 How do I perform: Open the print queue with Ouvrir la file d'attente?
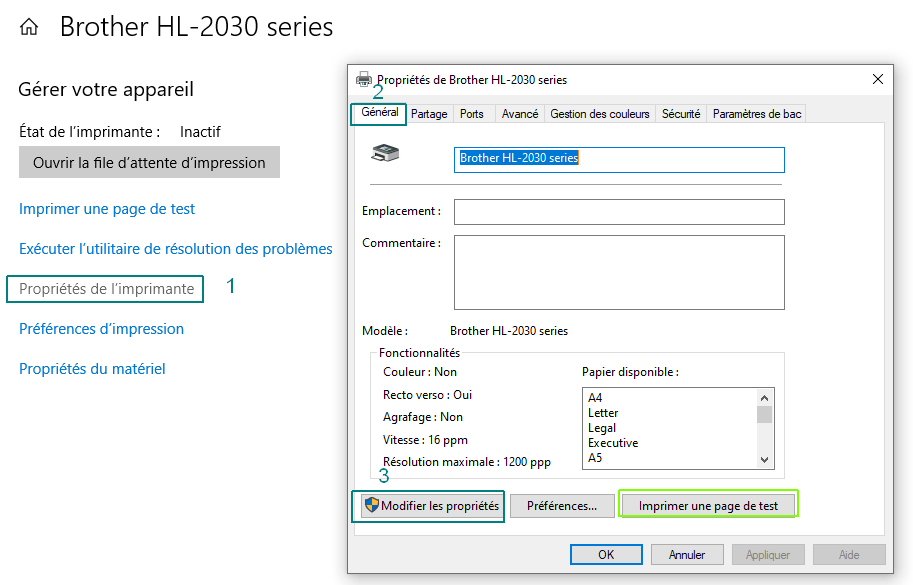(149, 162)
